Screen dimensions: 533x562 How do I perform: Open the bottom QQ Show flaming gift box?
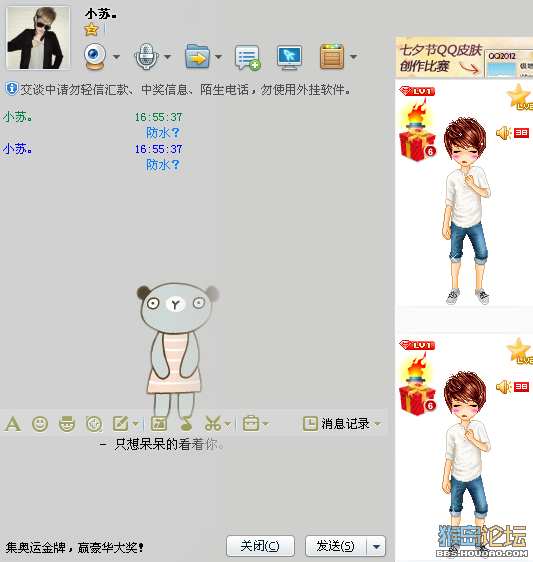(418, 385)
